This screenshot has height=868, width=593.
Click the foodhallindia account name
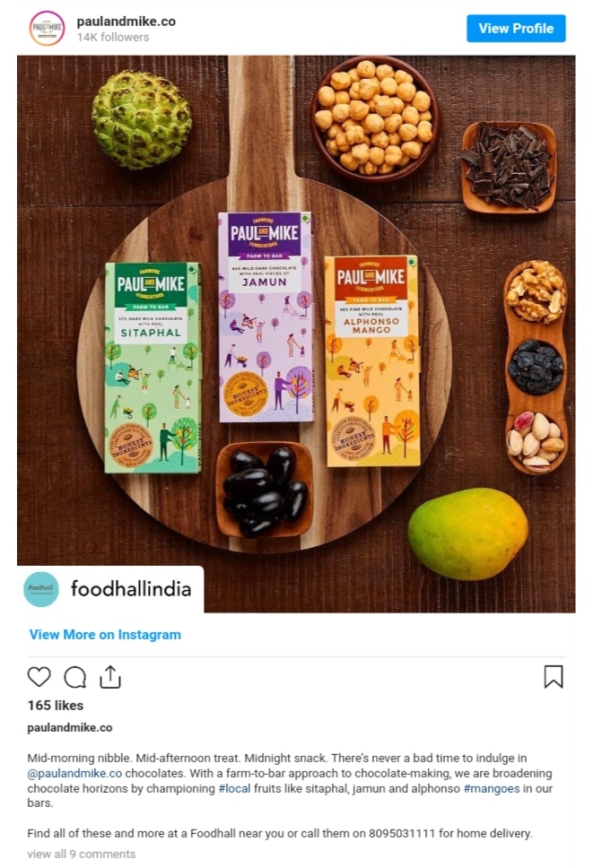131,589
